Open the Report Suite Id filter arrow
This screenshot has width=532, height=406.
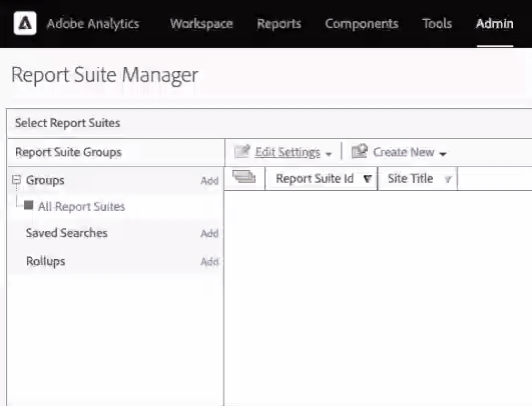tap(367, 179)
